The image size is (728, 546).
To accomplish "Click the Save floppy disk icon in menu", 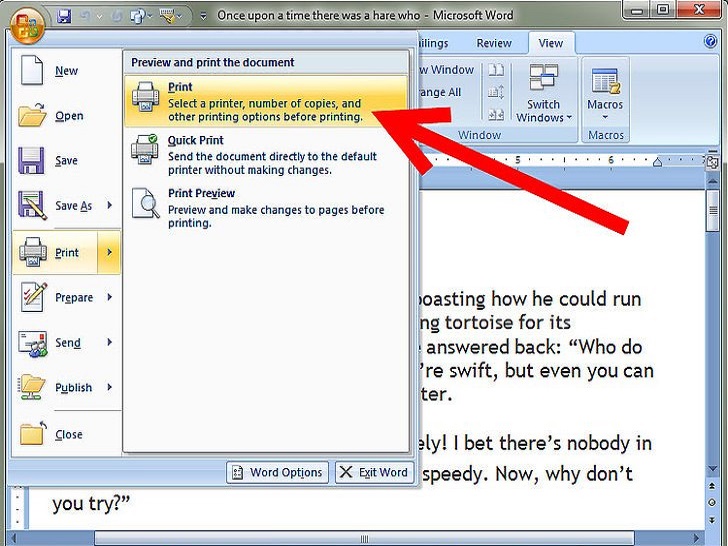I will (x=31, y=160).
